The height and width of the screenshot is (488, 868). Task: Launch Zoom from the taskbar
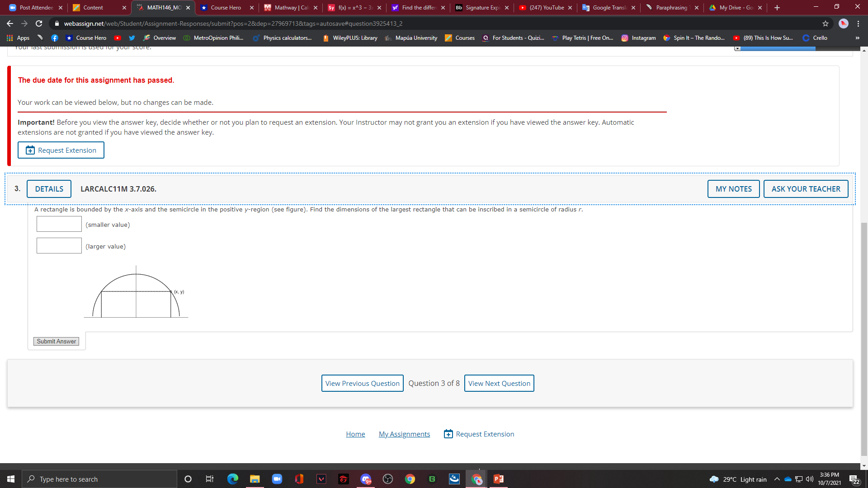(x=277, y=479)
